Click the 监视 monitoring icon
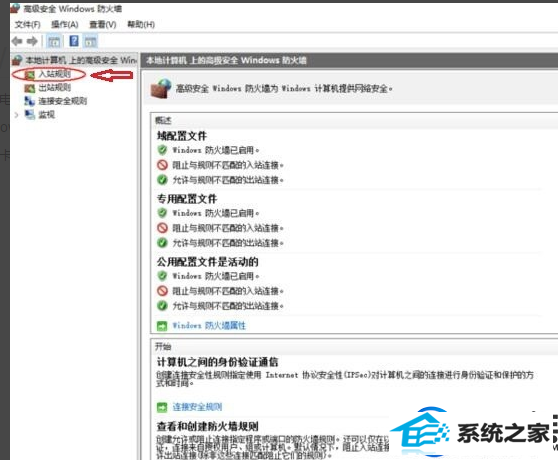 [x=30, y=115]
